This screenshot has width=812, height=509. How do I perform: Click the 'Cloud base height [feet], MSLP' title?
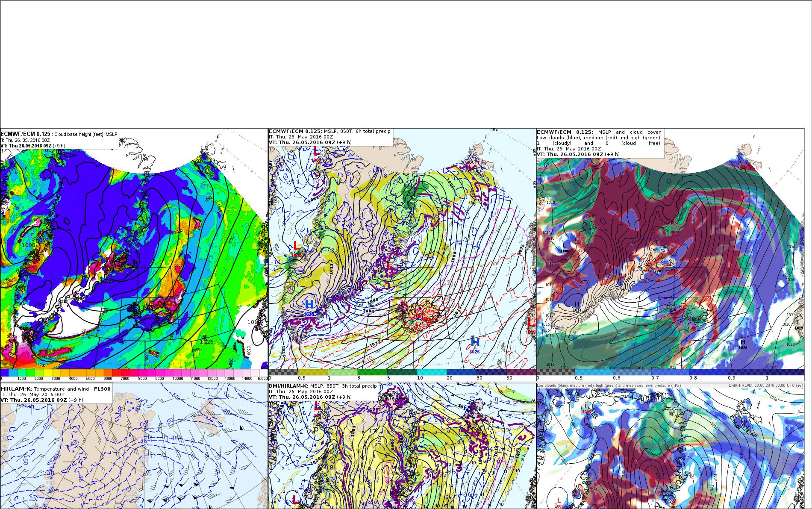point(86,134)
